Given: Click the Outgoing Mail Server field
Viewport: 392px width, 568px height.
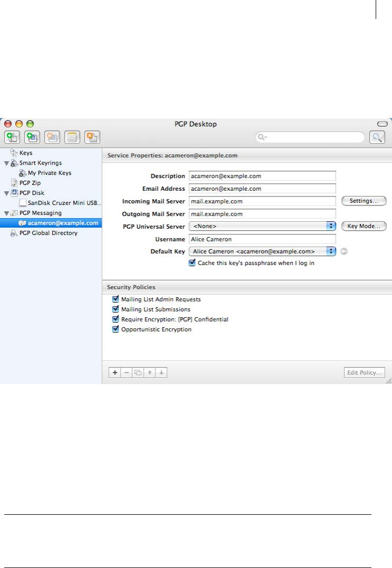Looking at the screenshot, I should point(262,214).
